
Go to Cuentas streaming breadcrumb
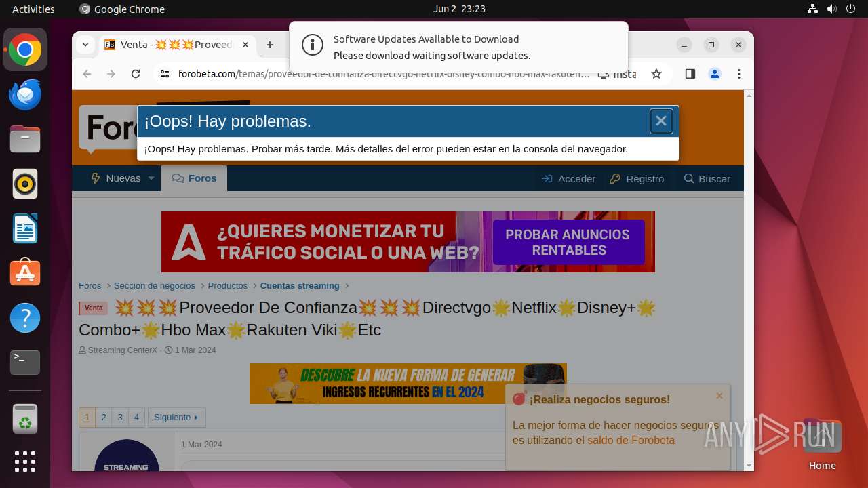[300, 286]
